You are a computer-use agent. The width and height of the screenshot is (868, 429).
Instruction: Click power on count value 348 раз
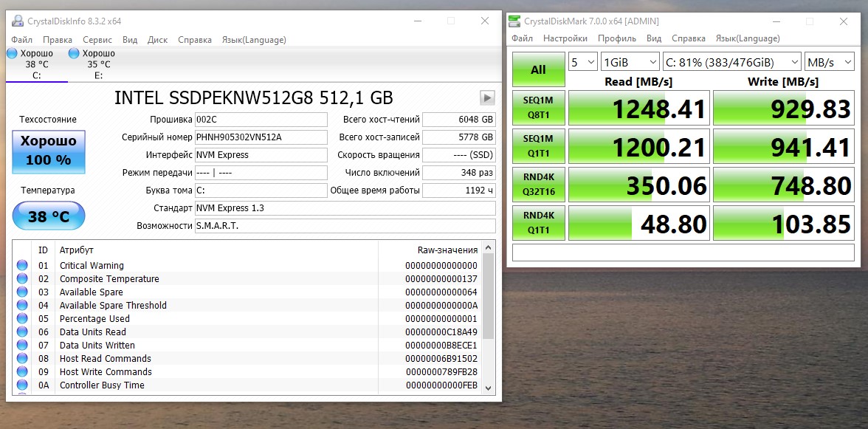click(459, 173)
